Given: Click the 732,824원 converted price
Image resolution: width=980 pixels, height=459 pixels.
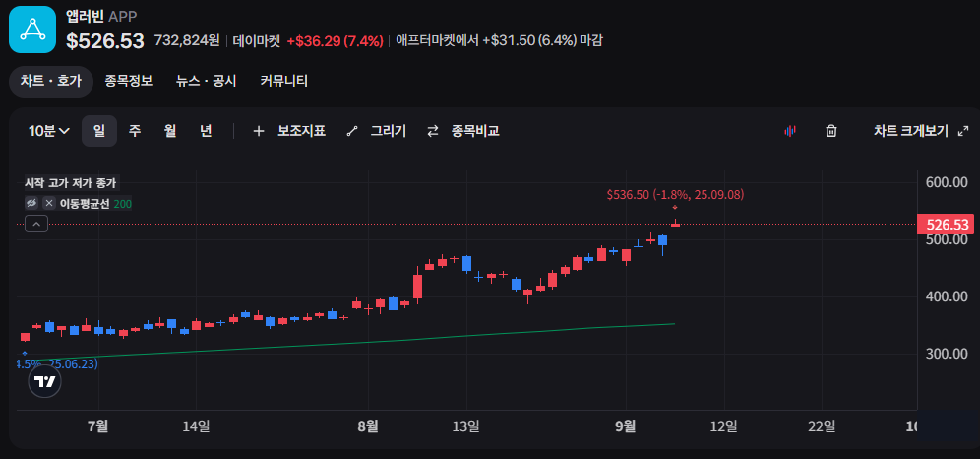Looking at the screenshot, I should coord(187,41).
